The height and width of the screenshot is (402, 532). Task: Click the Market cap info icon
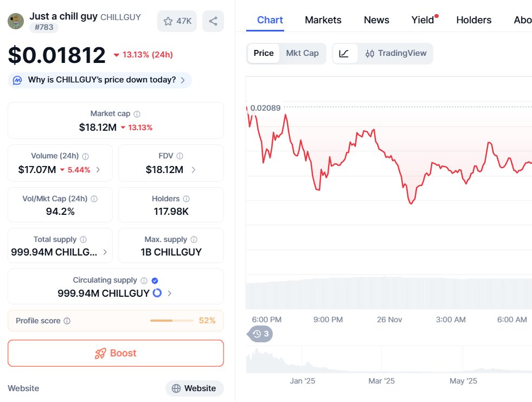pos(137,114)
